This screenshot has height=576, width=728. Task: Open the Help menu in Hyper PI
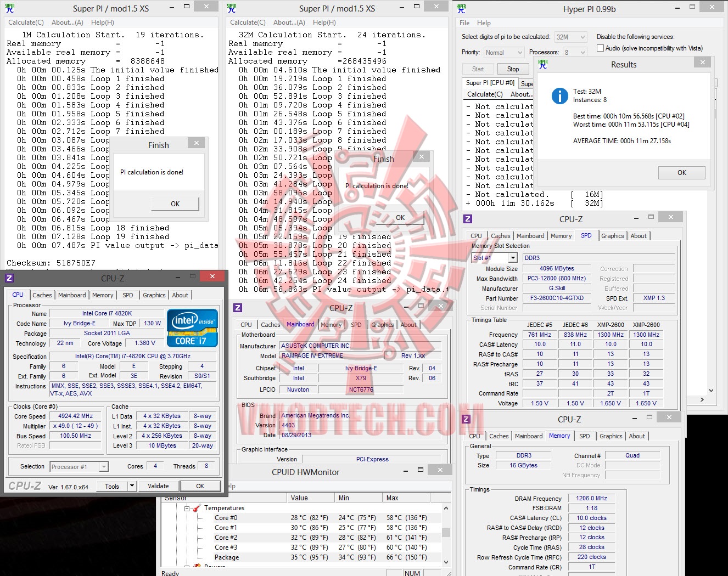click(484, 23)
